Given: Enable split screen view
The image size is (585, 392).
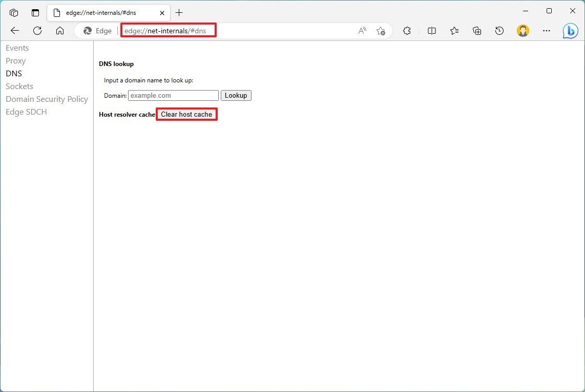Looking at the screenshot, I should (x=432, y=31).
